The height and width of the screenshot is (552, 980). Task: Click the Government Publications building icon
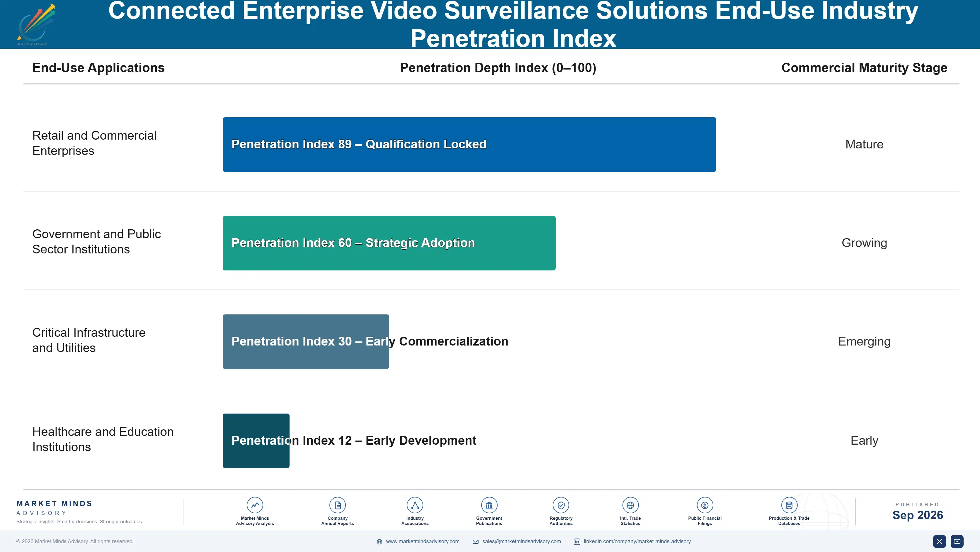489,505
